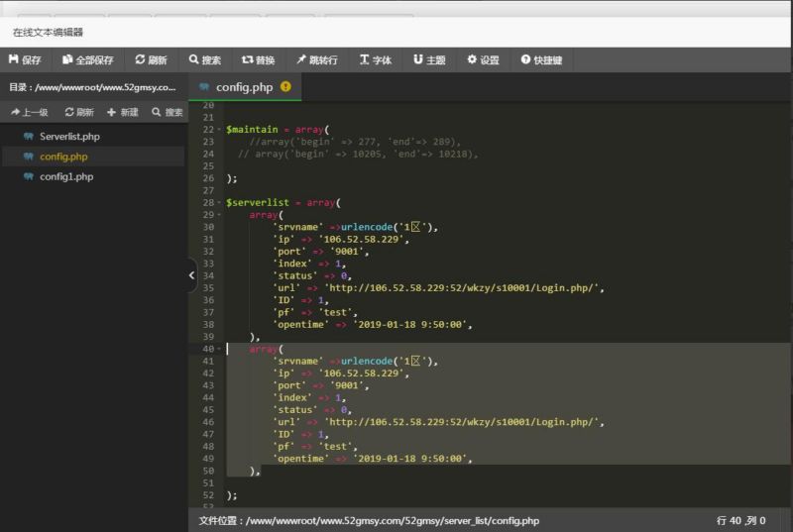Screen dimensions: 793x532
Task: Search files in sidebar with 搜索
Action: coord(167,112)
